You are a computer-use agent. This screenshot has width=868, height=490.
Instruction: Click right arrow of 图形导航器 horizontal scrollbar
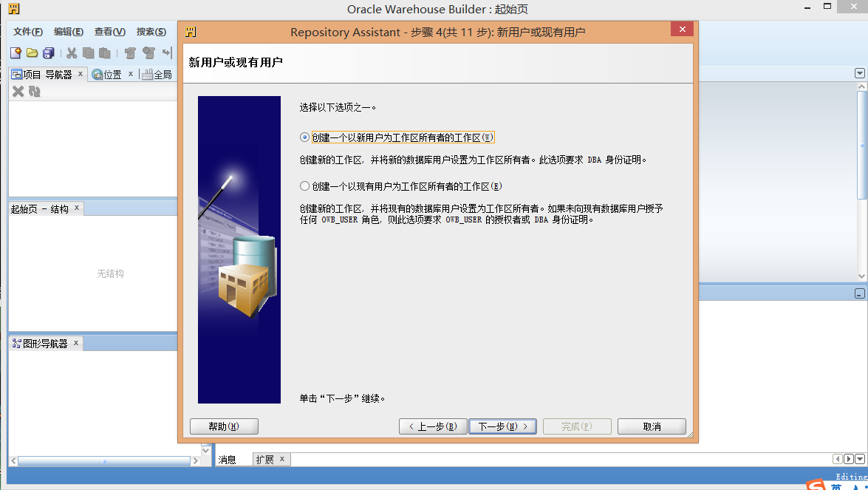click(x=195, y=460)
